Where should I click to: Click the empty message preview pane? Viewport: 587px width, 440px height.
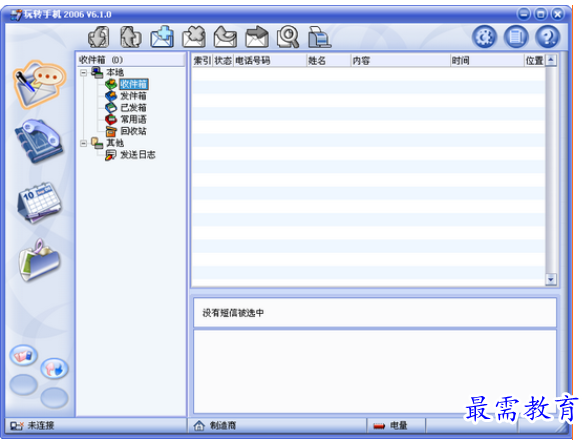point(375,371)
